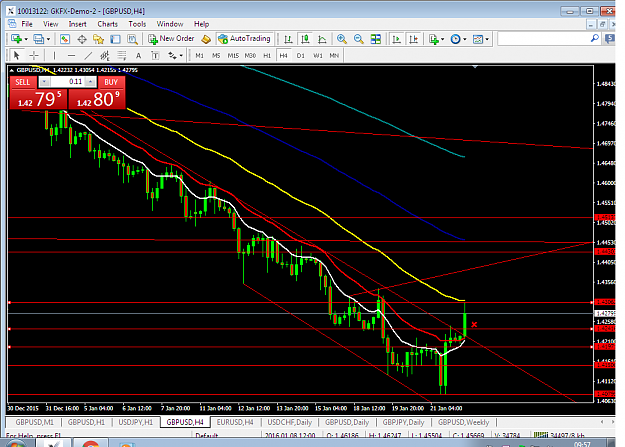Open the New Chart icon
The height and width of the screenshot is (447, 625).
tap(16, 39)
